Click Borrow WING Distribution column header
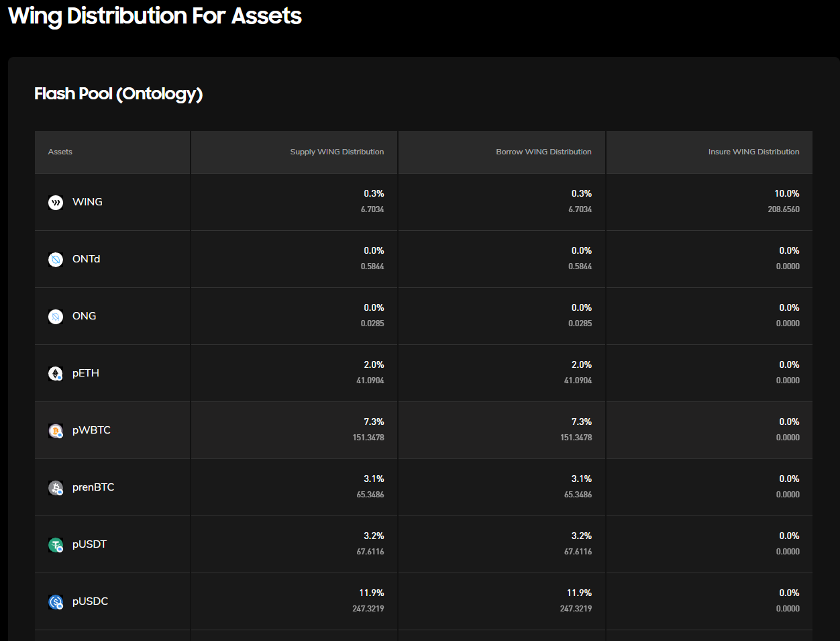The width and height of the screenshot is (840, 641). (x=543, y=152)
